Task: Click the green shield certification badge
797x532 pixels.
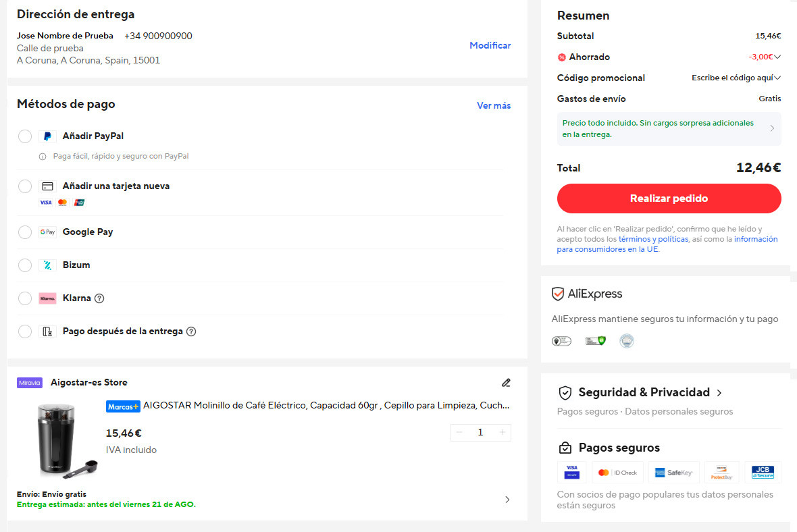Action: [x=596, y=341]
